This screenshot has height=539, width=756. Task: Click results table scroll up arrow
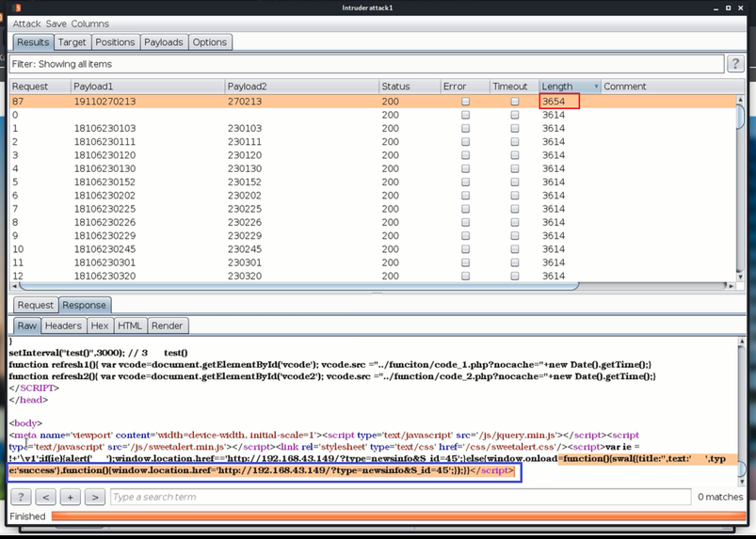(x=740, y=99)
